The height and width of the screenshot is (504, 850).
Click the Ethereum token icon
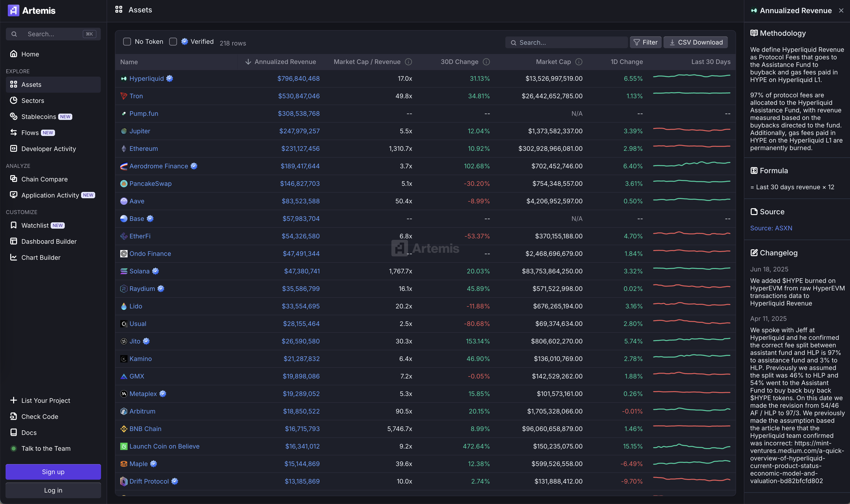click(x=124, y=148)
